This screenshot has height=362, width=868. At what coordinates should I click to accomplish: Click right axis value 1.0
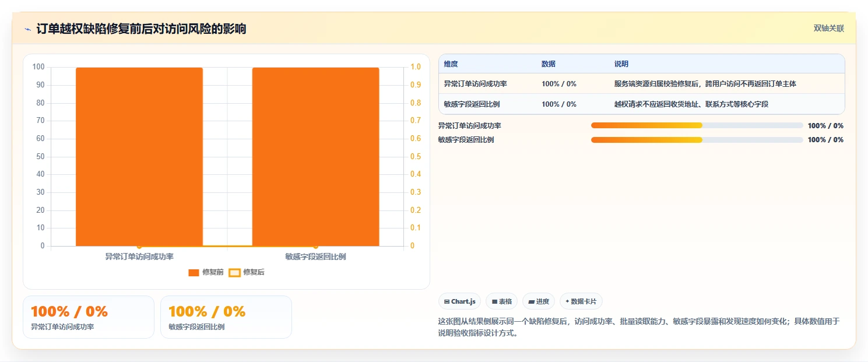click(416, 67)
